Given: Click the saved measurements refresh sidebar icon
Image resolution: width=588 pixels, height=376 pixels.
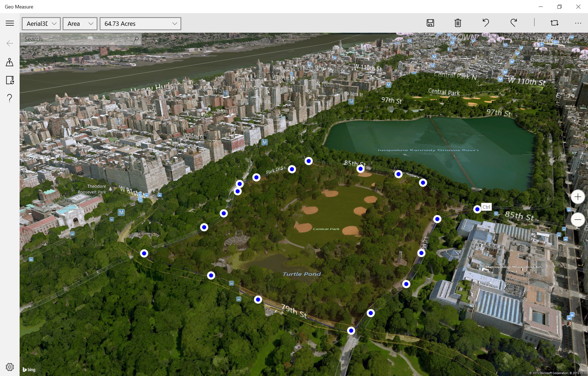Looking at the screenshot, I should pos(10,80).
